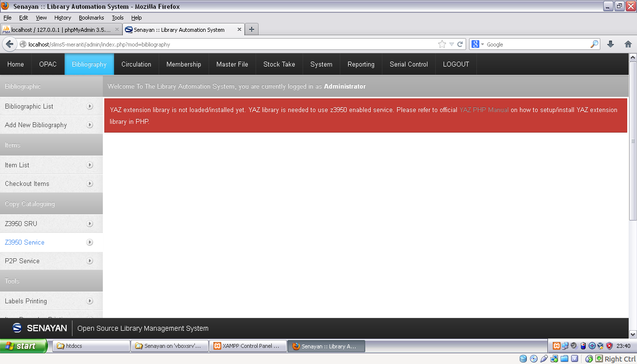Open the Stock Take module
This screenshot has height=364, width=637.
click(279, 64)
